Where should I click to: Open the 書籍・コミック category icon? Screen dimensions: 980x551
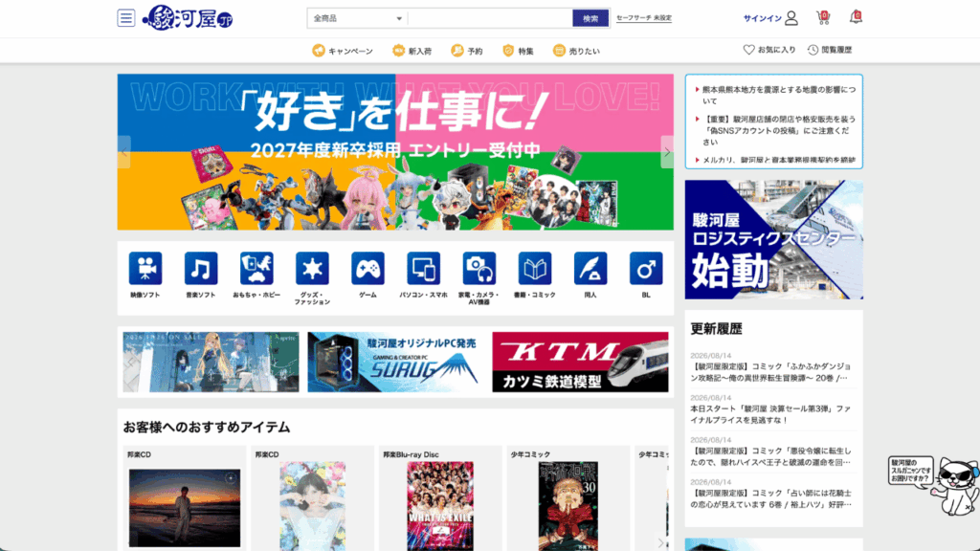(x=534, y=269)
